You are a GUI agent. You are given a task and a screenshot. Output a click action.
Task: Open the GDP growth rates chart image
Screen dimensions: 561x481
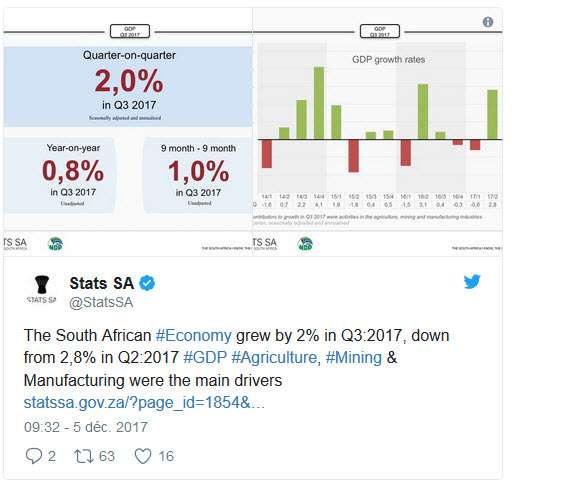coord(377,132)
